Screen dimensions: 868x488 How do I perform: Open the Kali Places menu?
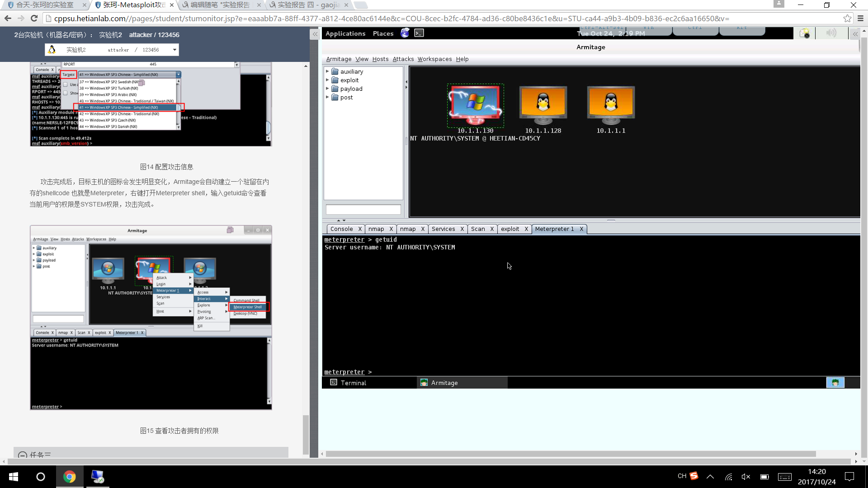pos(383,33)
